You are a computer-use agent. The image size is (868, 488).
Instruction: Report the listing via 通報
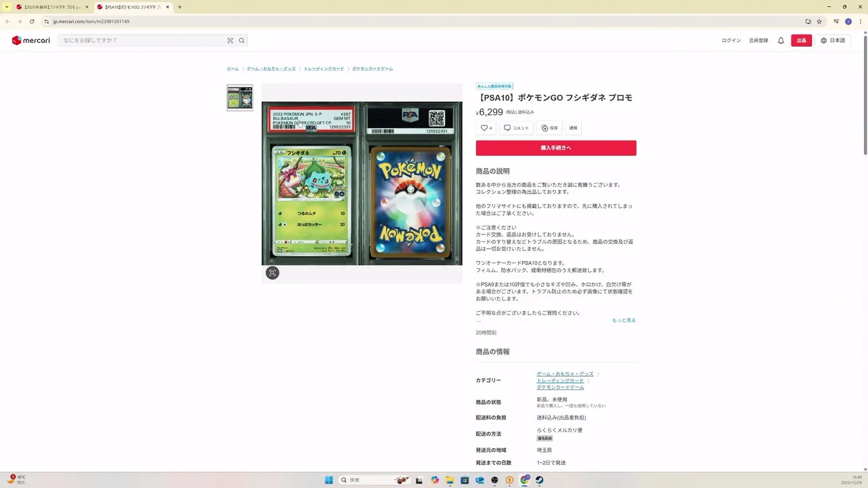[x=573, y=128]
